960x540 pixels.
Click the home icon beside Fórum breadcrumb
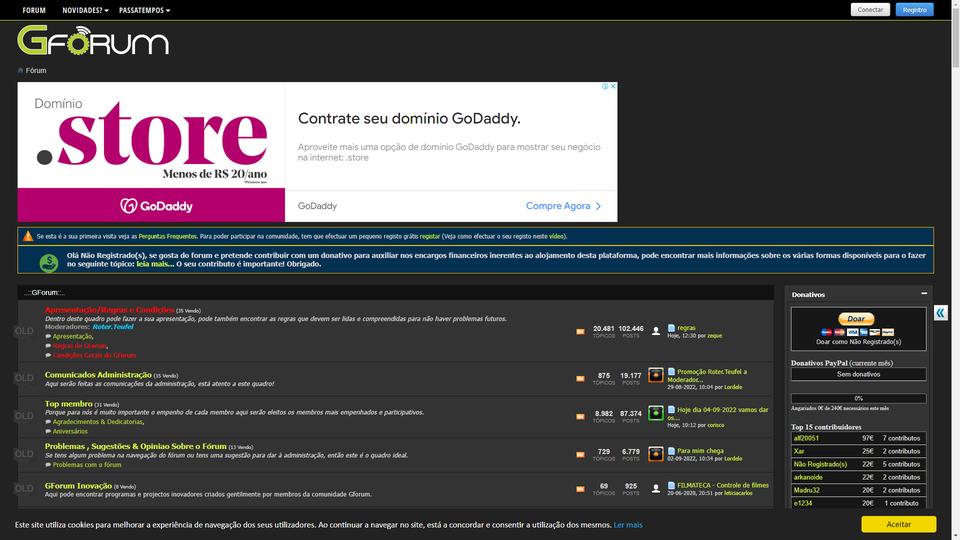(x=20, y=70)
